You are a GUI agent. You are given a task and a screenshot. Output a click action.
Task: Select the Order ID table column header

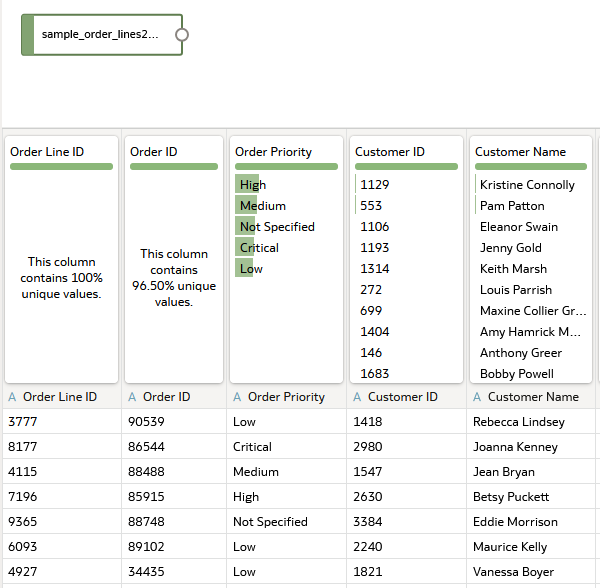click(x=174, y=397)
